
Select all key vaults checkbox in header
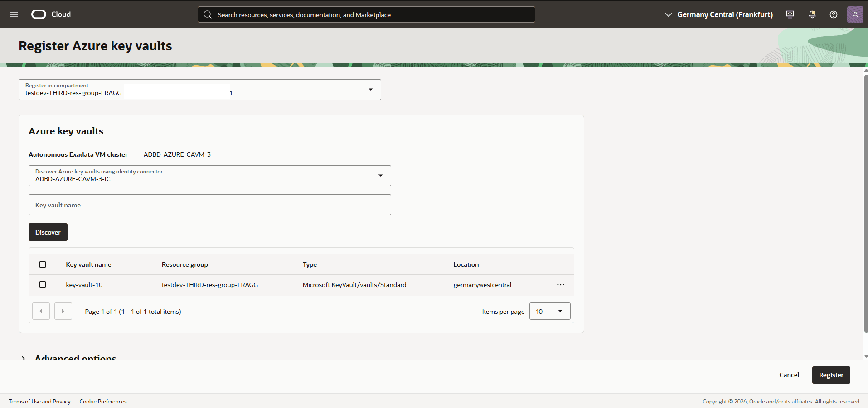coord(43,264)
